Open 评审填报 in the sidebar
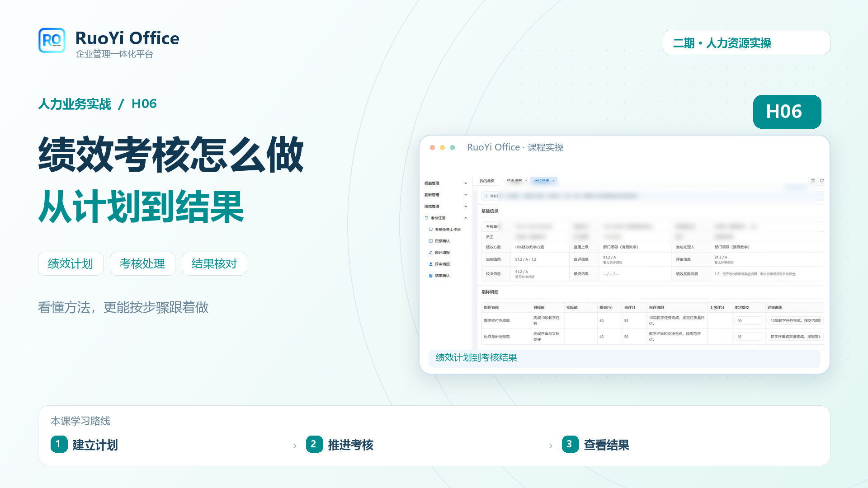Image resolution: width=868 pixels, height=488 pixels. (442, 264)
